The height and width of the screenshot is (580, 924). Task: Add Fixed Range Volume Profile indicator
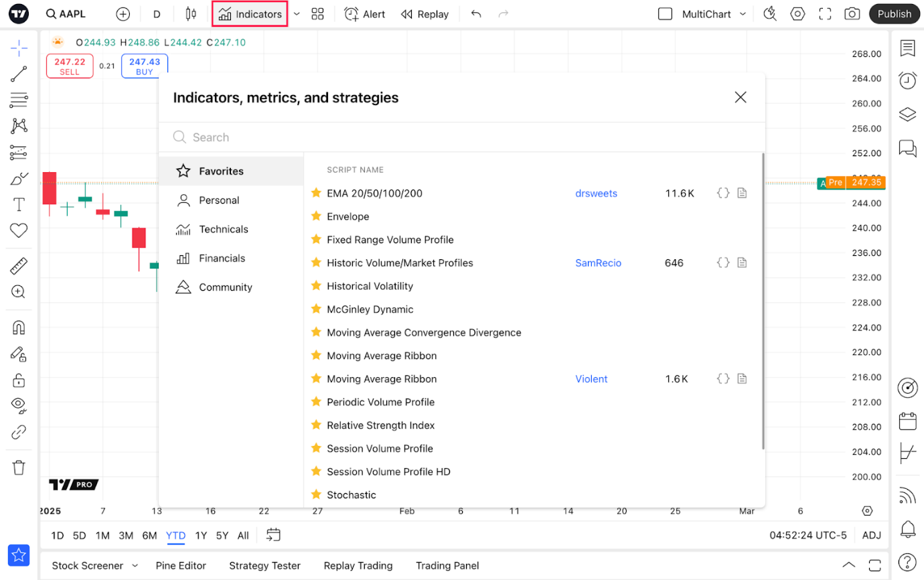coord(390,240)
